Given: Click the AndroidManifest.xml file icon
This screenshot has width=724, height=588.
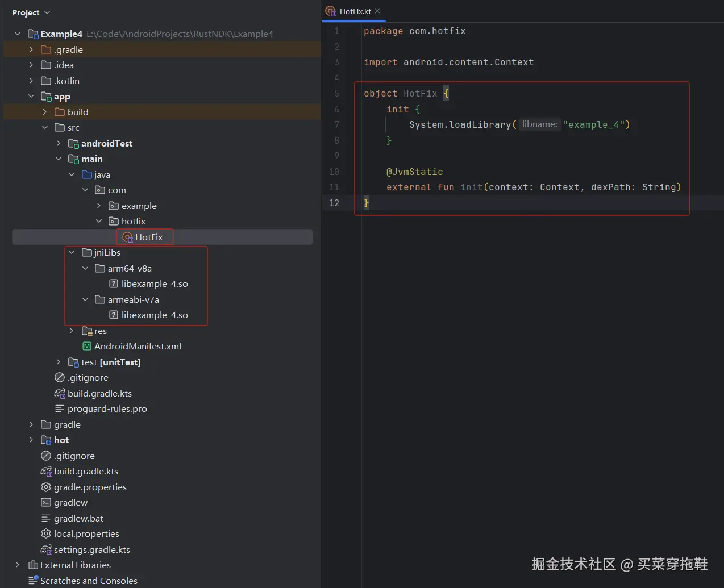Looking at the screenshot, I should tap(87, 346).
